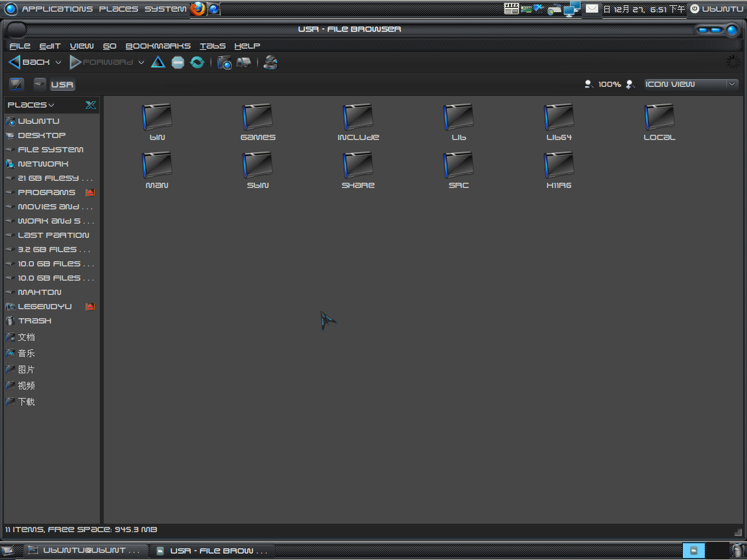Screen dimensions: 747x560
Task: Click the Back navigation button
Action: pyautogui.click(x=30, y=62)
